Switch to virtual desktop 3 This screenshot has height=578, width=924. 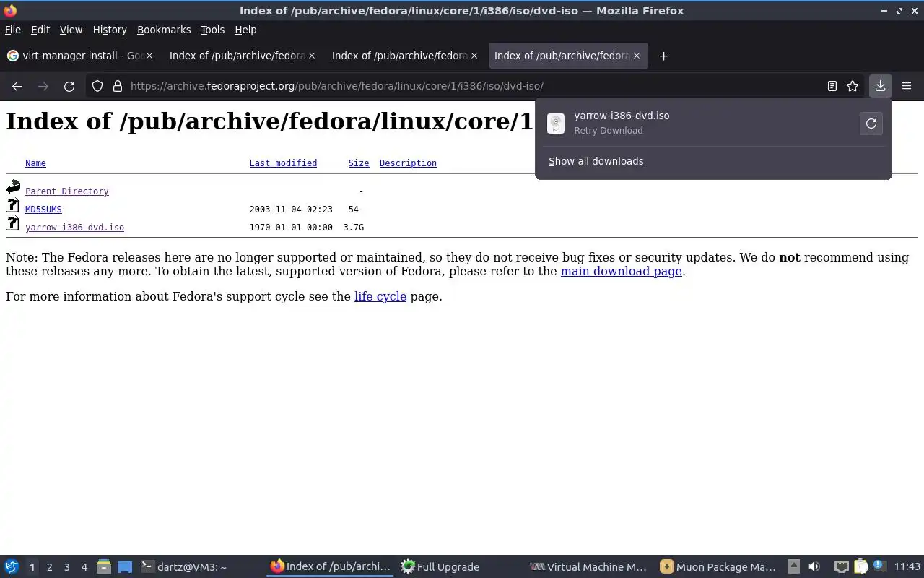click(66, 567)
